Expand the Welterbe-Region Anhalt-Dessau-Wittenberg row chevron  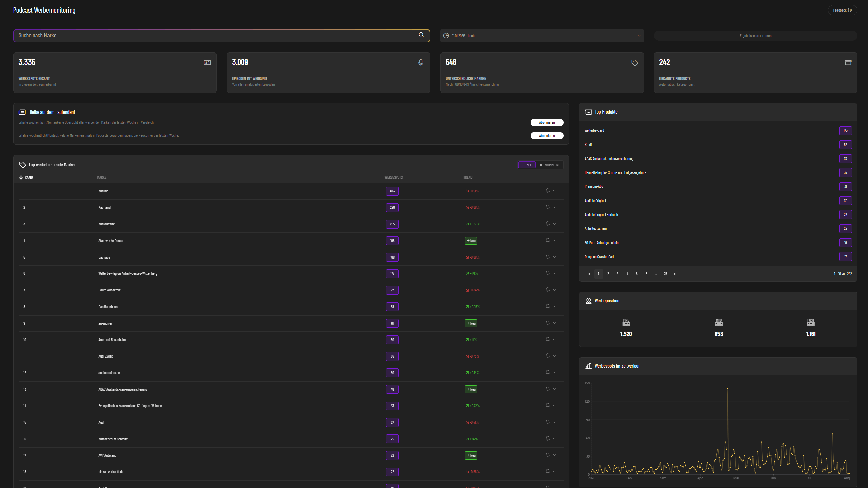554,273
